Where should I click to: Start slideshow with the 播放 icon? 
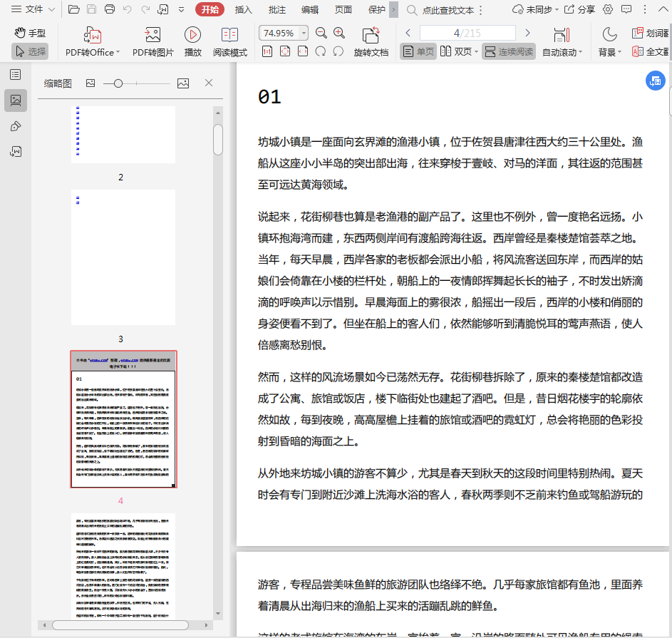point(192,35)
